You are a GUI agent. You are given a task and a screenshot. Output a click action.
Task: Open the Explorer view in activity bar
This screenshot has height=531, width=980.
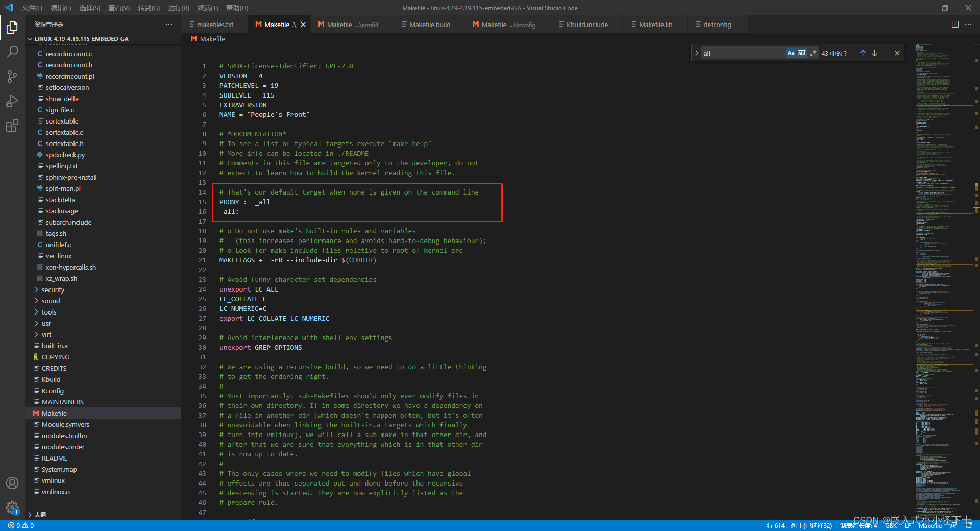pos(12,28)
